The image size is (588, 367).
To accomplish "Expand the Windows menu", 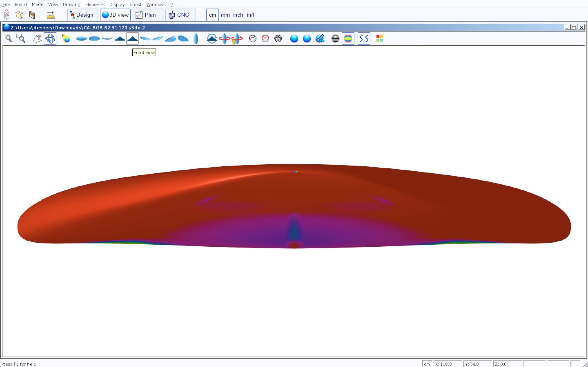I will [156, 4].
